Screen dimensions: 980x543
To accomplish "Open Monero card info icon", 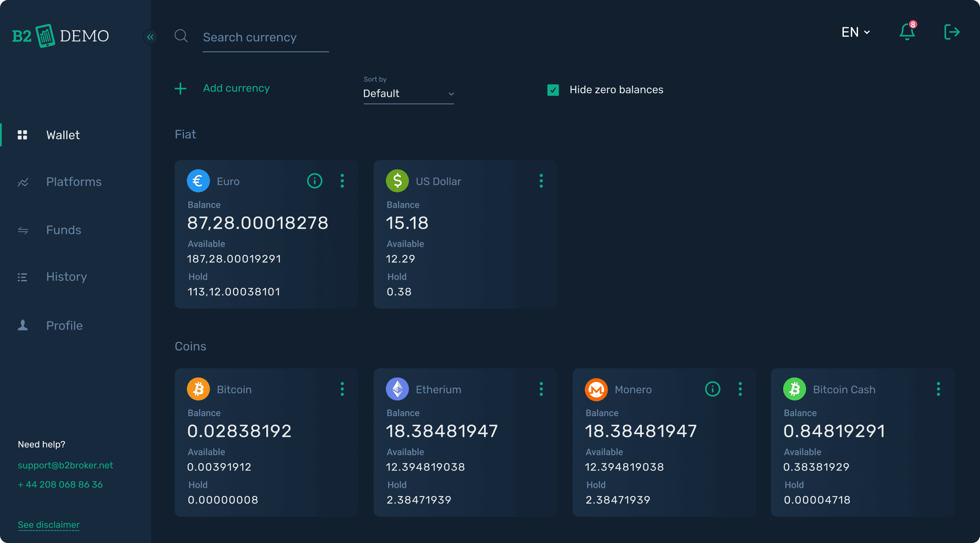I will click(713, 389).
